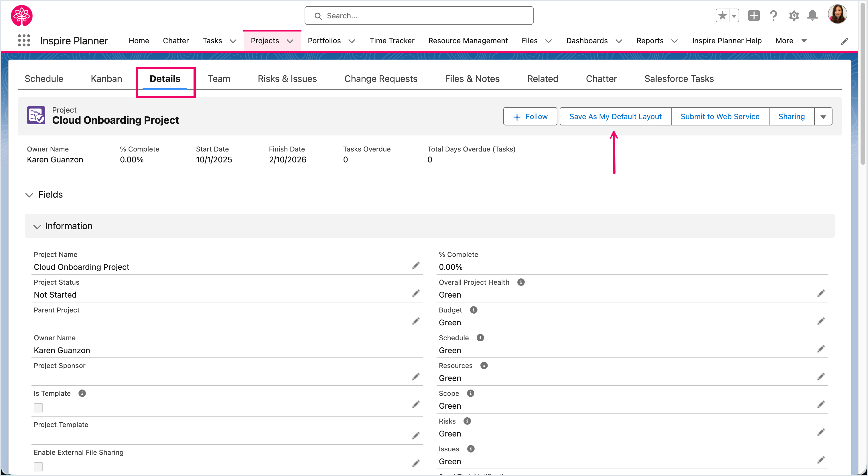The height and width of the screenshot is (476, 868).
Task: Collapse the Fields section
Action: pos(29,195)
